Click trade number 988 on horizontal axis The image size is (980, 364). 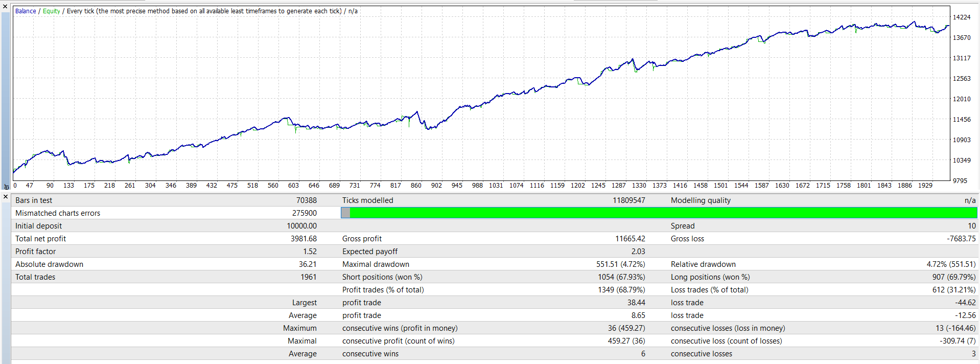tap(477, 185)
